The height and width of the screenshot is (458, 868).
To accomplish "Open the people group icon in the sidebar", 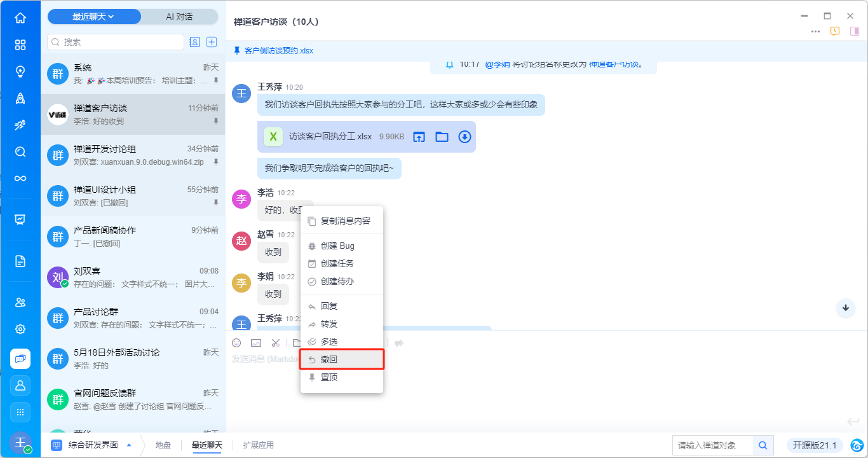I will click(x=20, y=302).
